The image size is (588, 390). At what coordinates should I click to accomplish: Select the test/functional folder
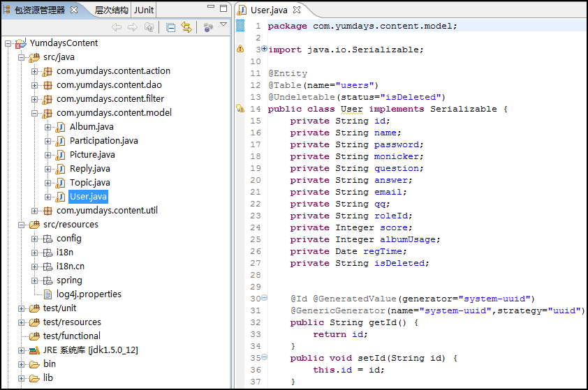click(x=72, y=336)
